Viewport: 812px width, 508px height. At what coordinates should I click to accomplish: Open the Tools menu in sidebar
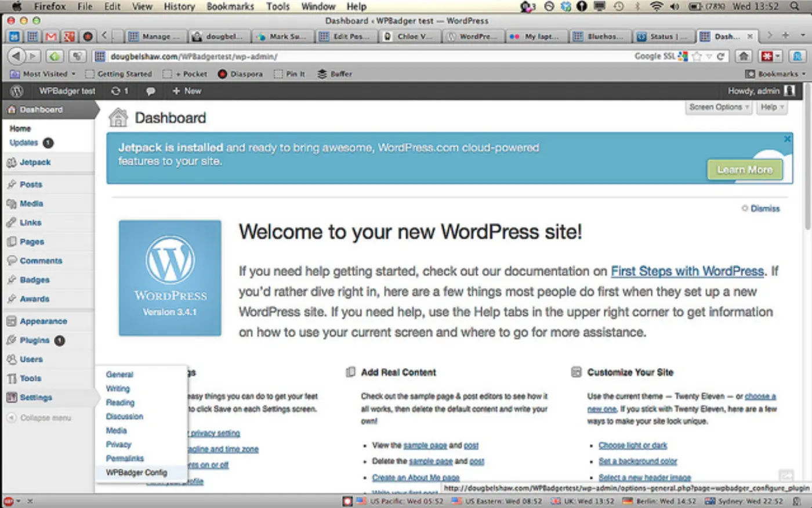(30, 379)
